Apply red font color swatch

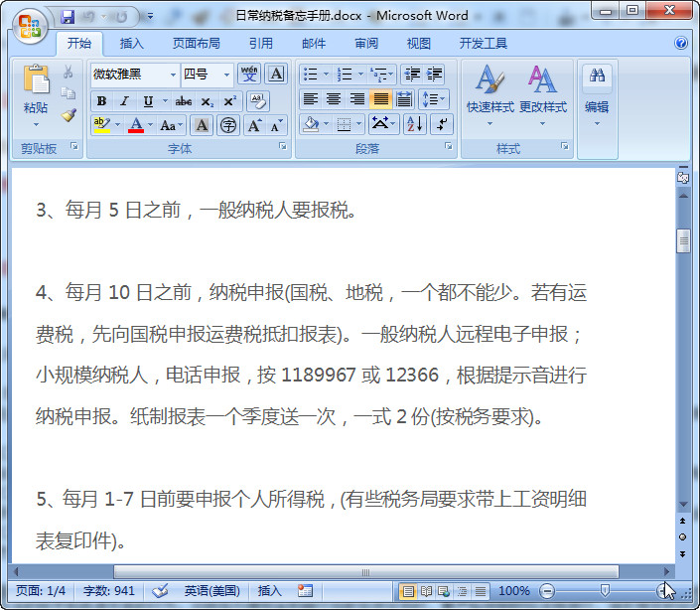pyautogui.click(x=136, y=125)
